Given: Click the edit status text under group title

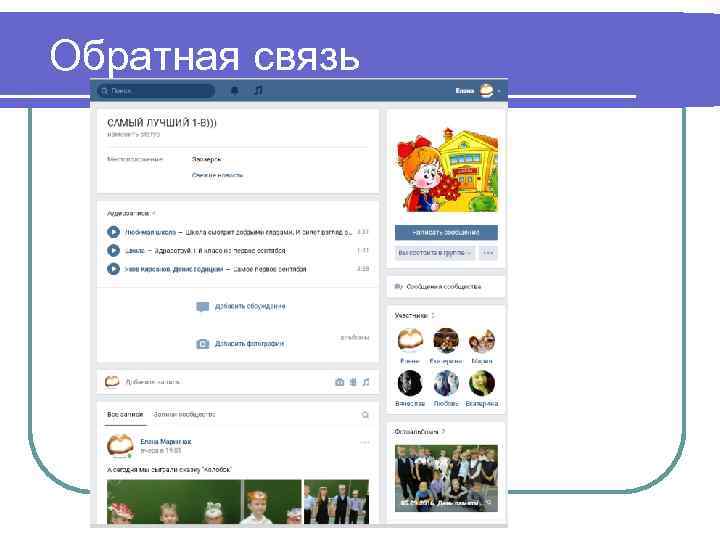Looking at the screenshot, I should click(134, 135).
